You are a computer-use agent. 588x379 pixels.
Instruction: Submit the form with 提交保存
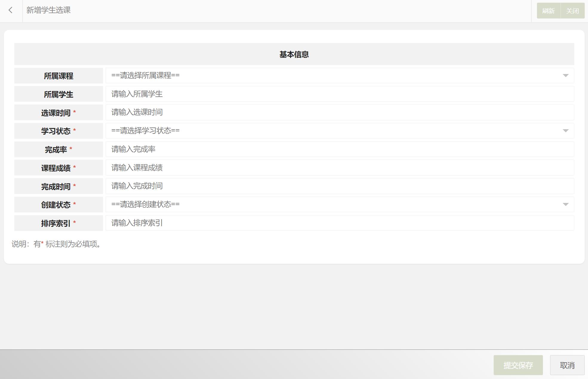pos(518,365)
